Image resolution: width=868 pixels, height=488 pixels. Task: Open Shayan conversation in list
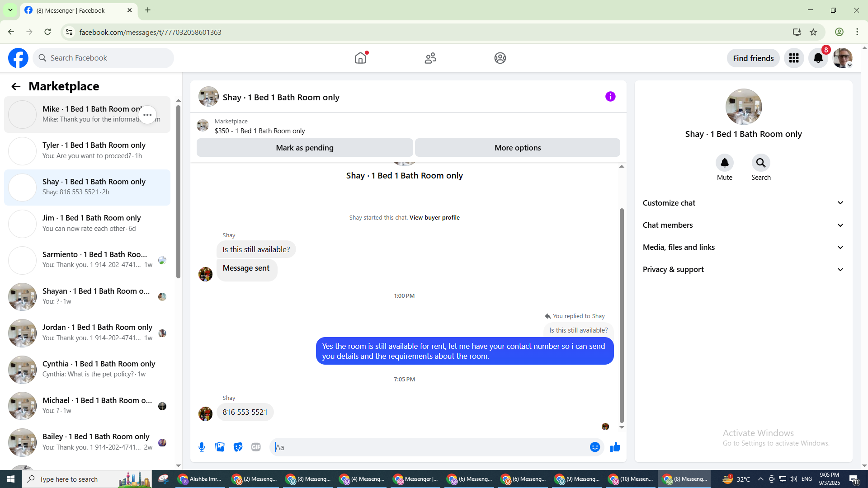pyautogui.click(x=87, y=296)
